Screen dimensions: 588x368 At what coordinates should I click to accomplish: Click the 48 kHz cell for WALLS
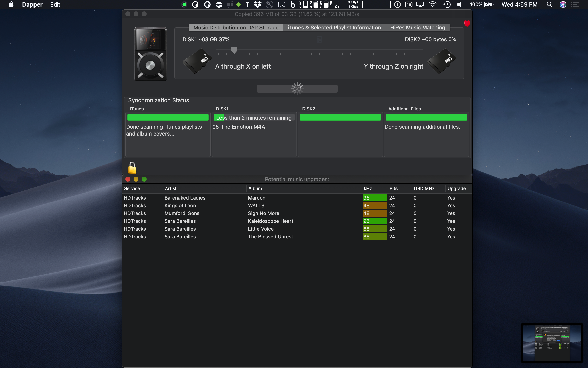click(x=375, y=205)
